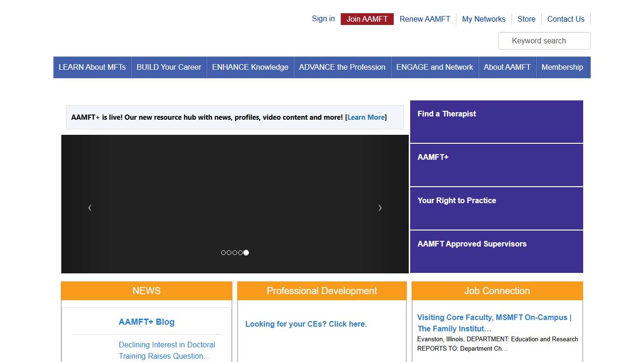Screen dimensions: 644x362
Task: Click Looking for your CEs link
Action: [x=306, y=324]
